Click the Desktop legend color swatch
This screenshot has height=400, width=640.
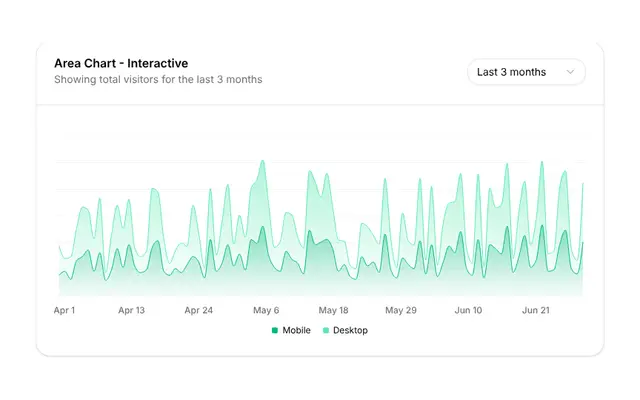pyautogui.click(x=326, y=330)
